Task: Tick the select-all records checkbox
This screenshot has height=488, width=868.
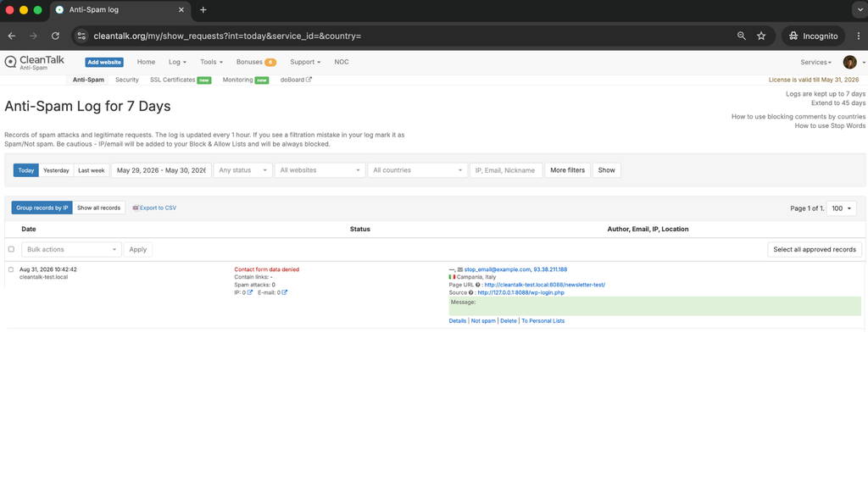Action: [11, 249]
